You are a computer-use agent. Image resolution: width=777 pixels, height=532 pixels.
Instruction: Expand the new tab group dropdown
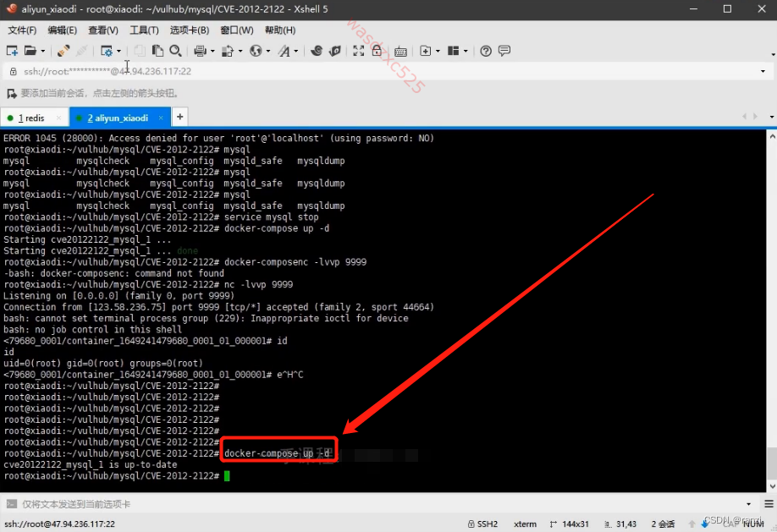438,51
